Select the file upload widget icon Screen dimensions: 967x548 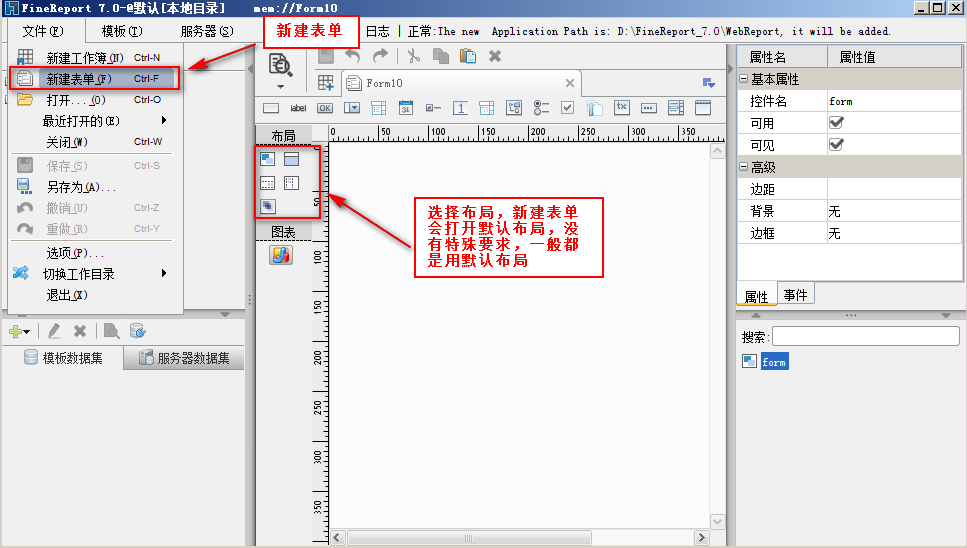594,108
